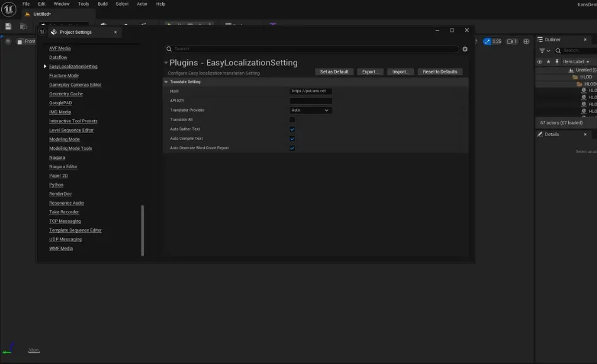Click the save level floppy disk icon
Viewport: 597px width, 364px height.
click(x=8, y=26)
